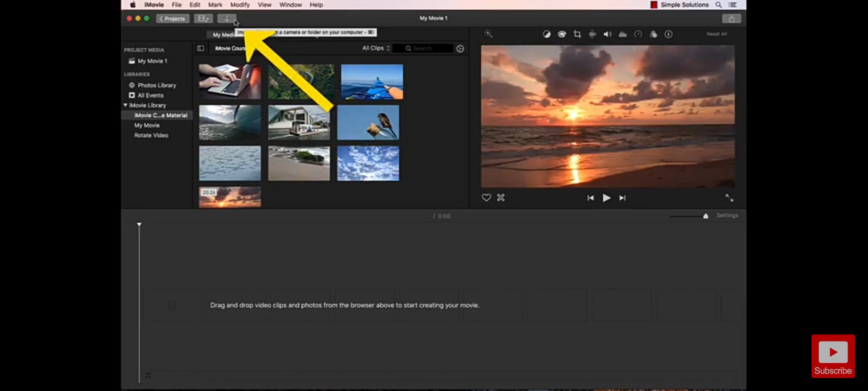The image size is (868, 391).
Task: Show the Clip Information icon
Action: (668, 34)
